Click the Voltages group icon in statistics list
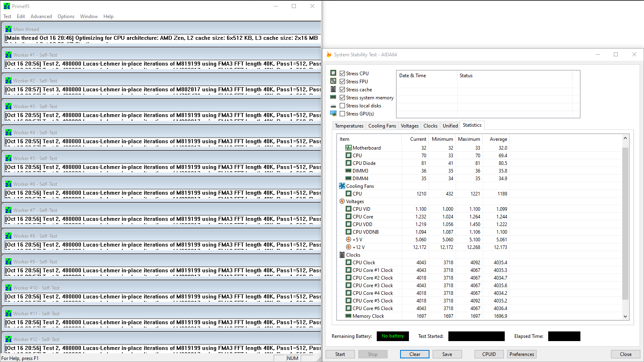Viewport: 644px width, 362px height. tap(342, 201)
